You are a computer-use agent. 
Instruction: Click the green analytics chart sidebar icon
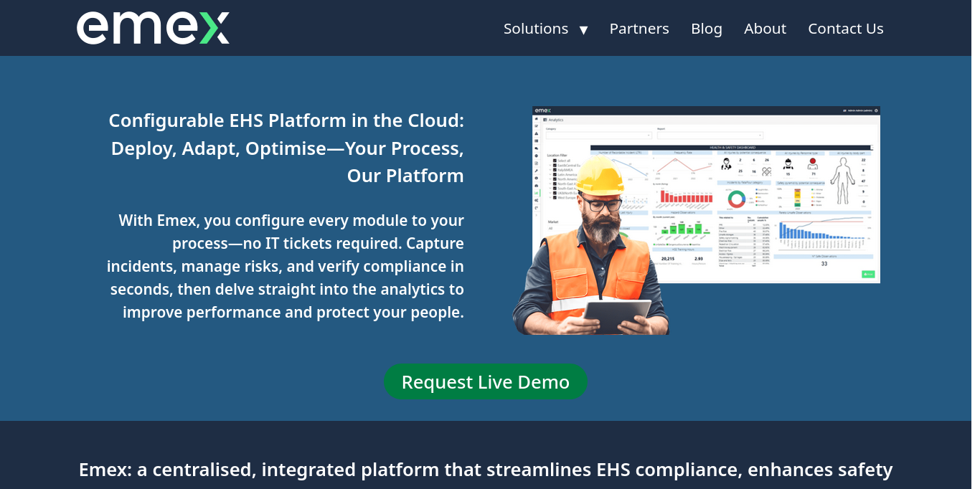(x=537, y=193)
